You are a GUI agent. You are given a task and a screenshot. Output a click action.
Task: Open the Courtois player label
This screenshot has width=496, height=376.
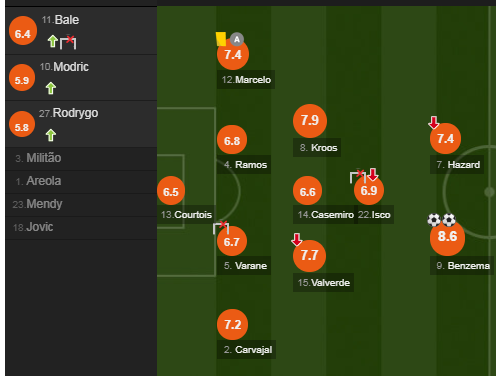click(x=186, y=215)
